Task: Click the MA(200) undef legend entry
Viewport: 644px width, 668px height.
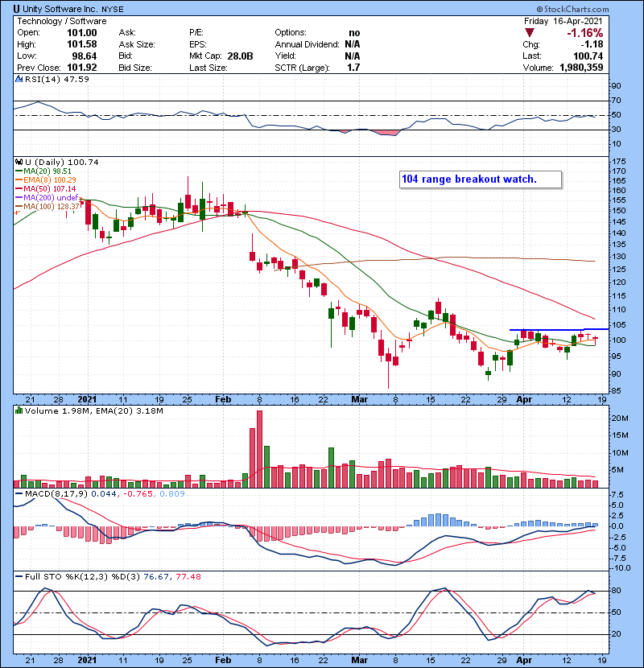Action: (47, 198)
